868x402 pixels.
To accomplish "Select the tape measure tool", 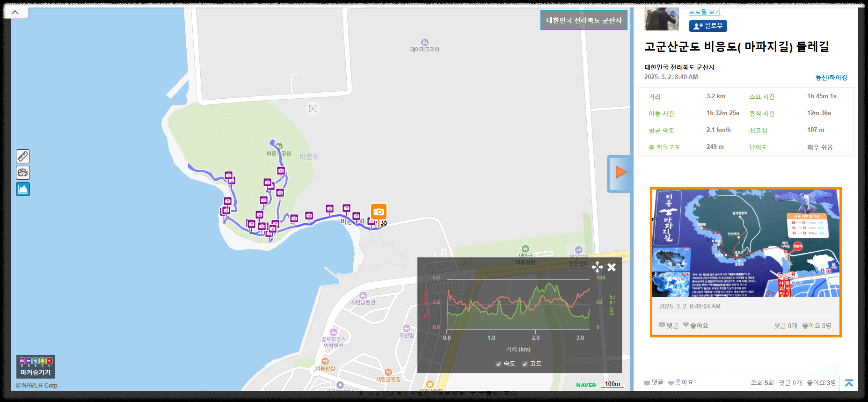I will coord(23,173).
